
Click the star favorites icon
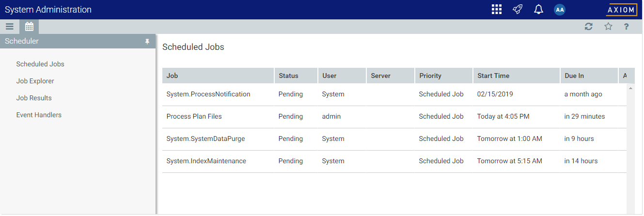[608, 27]
